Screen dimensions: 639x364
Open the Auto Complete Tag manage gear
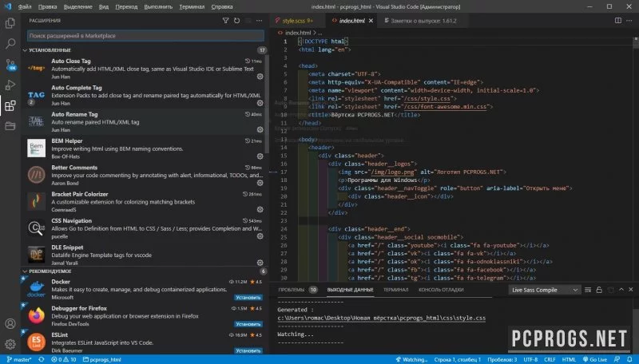[x=260, y=103]
